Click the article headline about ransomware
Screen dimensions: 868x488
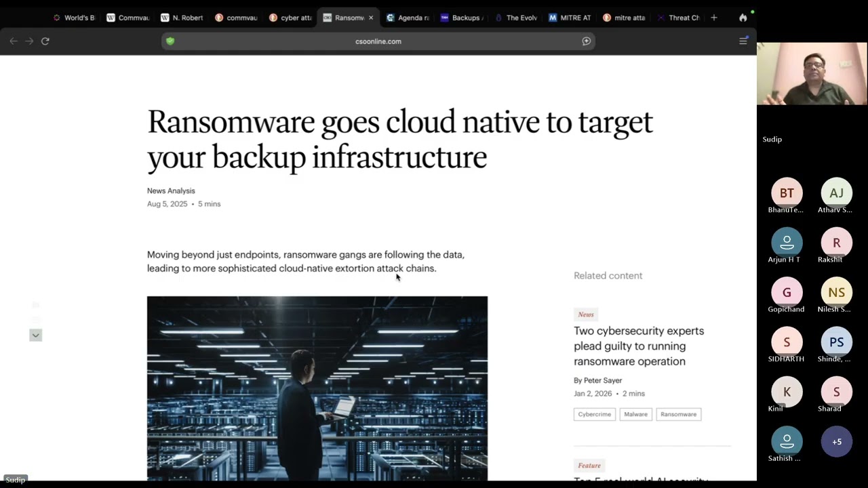[x=400, y=140]
